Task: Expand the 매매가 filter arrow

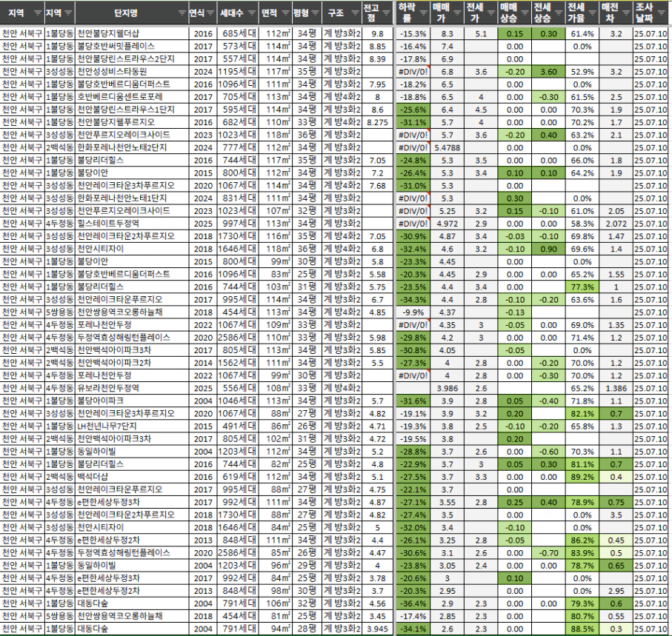Action: point(457,13)
